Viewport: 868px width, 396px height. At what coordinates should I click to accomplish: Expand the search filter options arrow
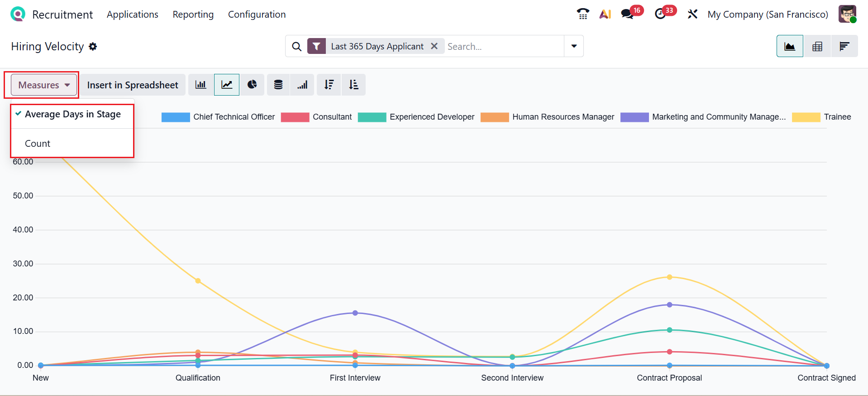[574, 46]
